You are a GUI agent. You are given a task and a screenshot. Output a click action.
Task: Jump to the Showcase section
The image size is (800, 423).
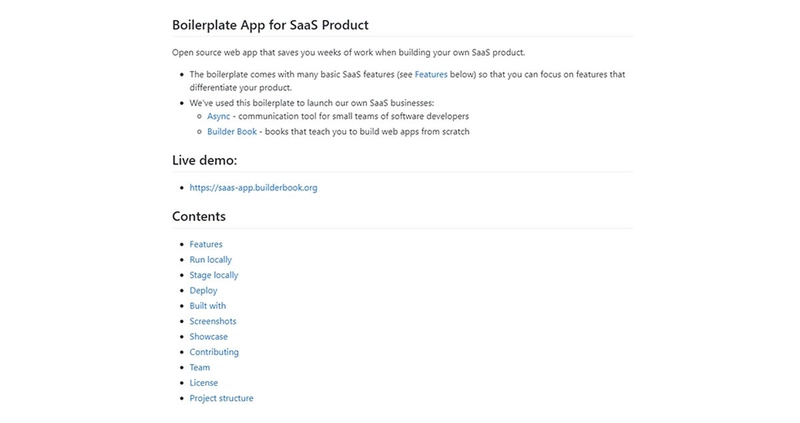[x=209, y=336]
